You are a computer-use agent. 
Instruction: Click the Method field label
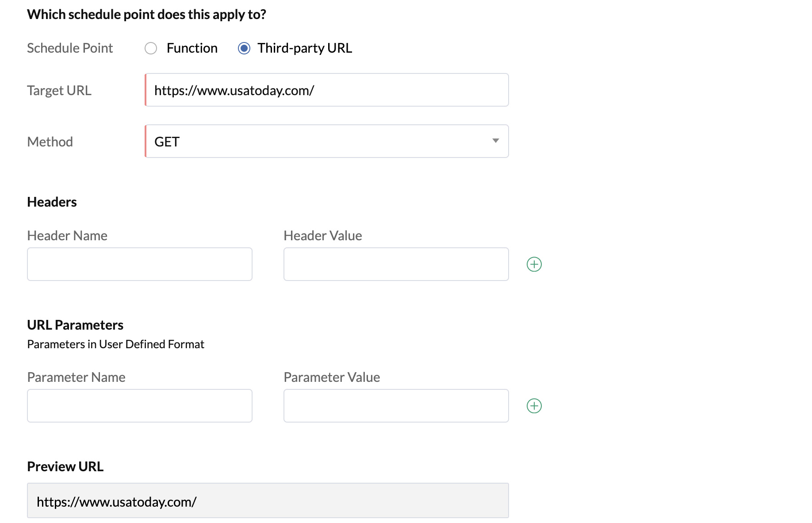point(50,142)
